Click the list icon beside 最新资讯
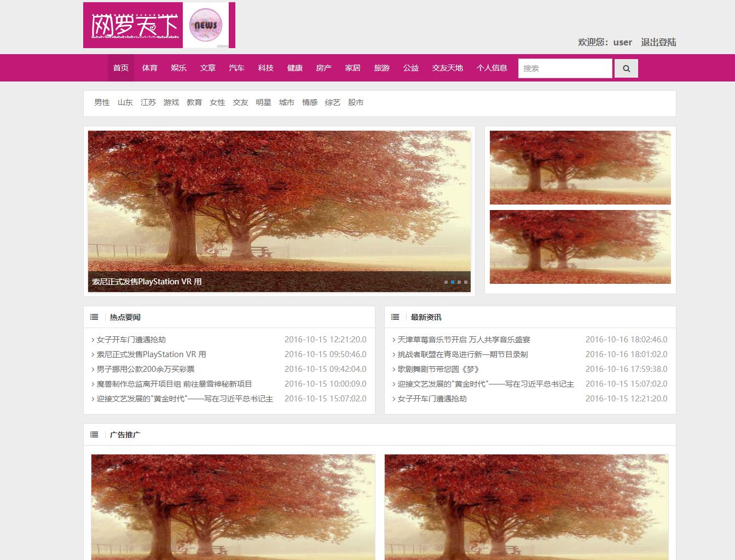The image size is (735, 560). (x=395, y=316)
